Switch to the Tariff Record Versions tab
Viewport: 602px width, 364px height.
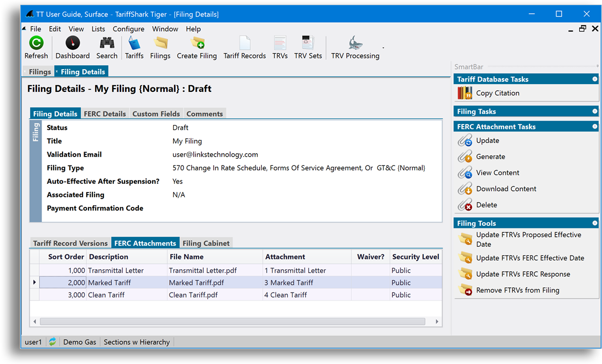(x=70, y=243)
